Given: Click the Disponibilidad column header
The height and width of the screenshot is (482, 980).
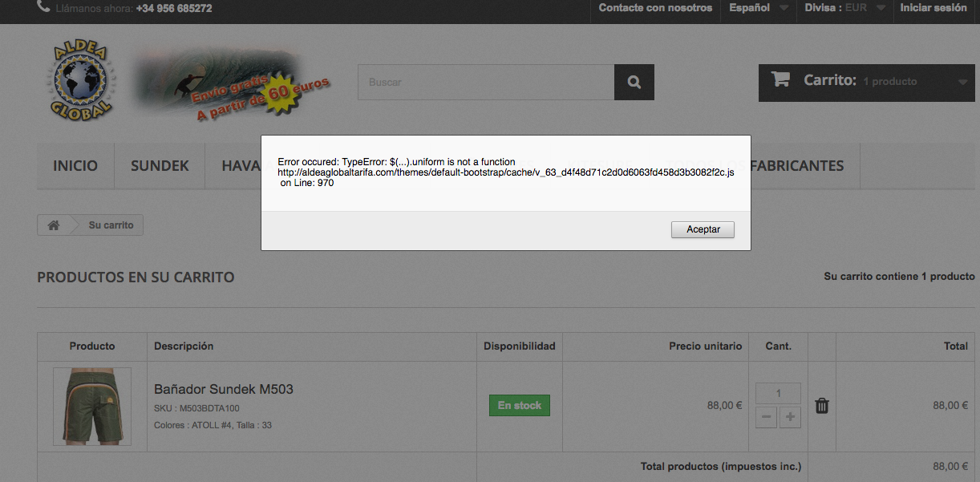Looking at the screenshot, I should coord(520,346).
